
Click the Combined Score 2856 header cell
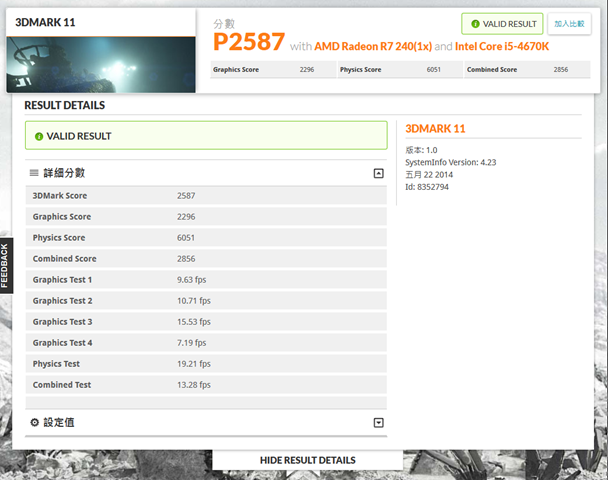click(527, 70)
